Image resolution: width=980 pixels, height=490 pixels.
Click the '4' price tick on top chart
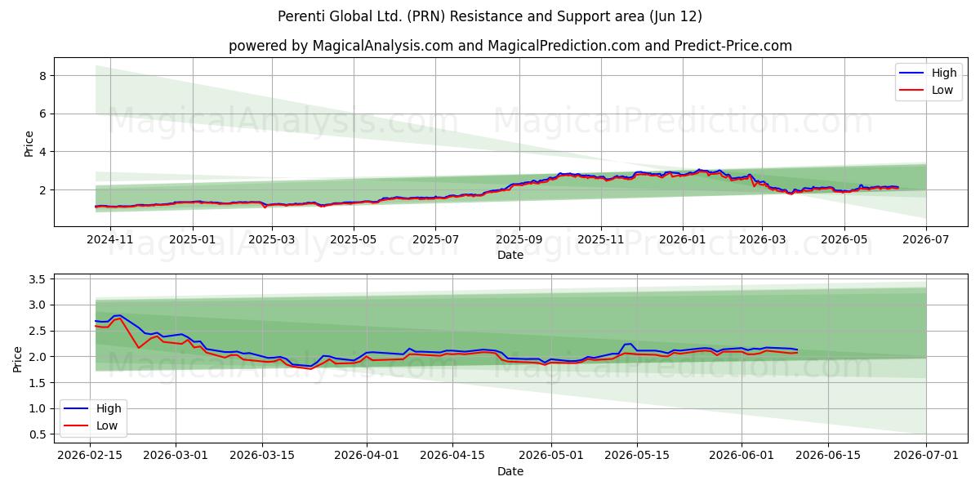42,152
